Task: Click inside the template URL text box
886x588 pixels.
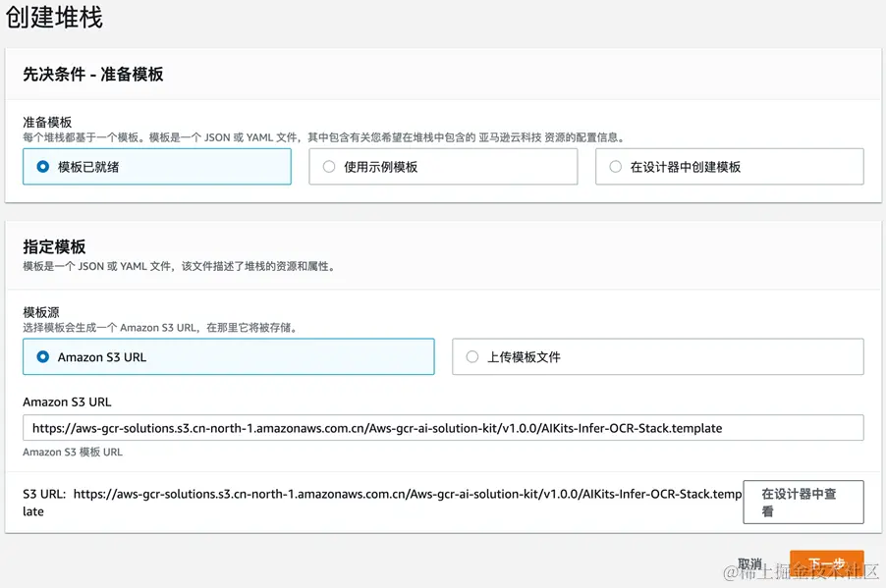Action: point(442,428)
